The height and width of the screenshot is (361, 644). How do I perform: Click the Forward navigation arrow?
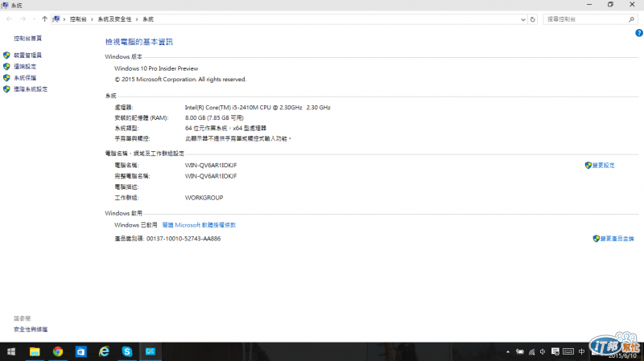tap(23, 18)
